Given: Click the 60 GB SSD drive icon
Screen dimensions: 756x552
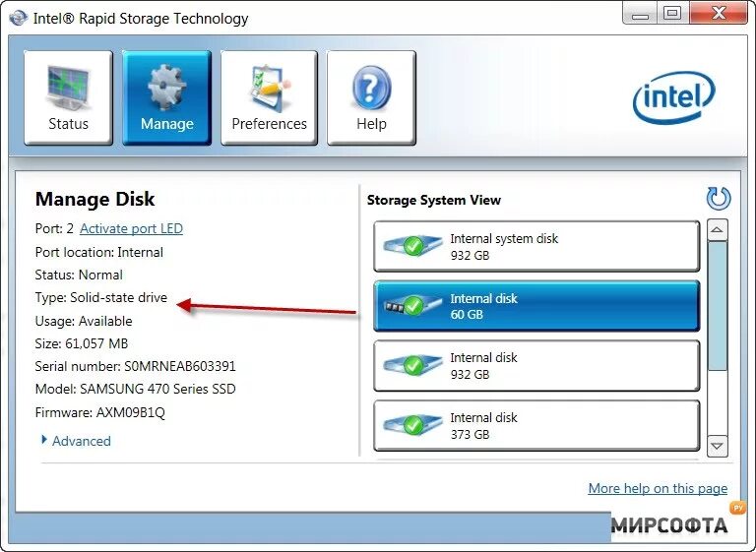Looking at the screenshot, I should point(412,305).
